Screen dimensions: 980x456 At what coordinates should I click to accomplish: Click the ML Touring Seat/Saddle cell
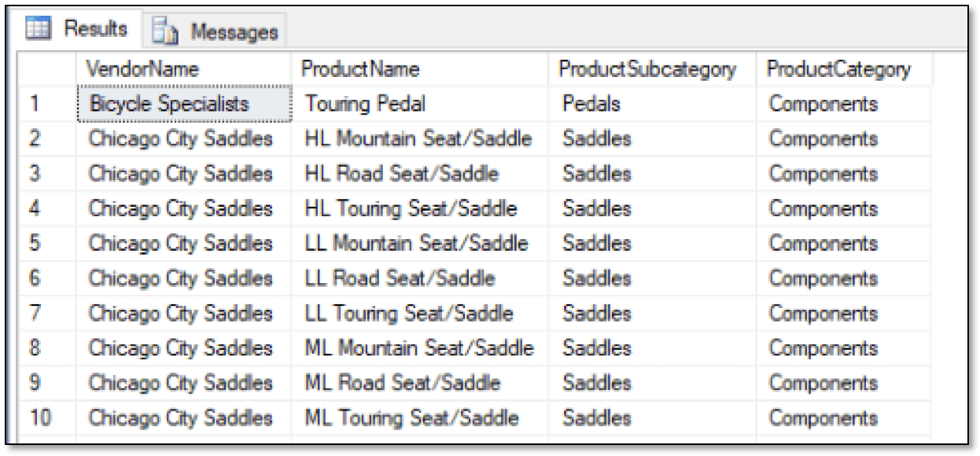421,418
